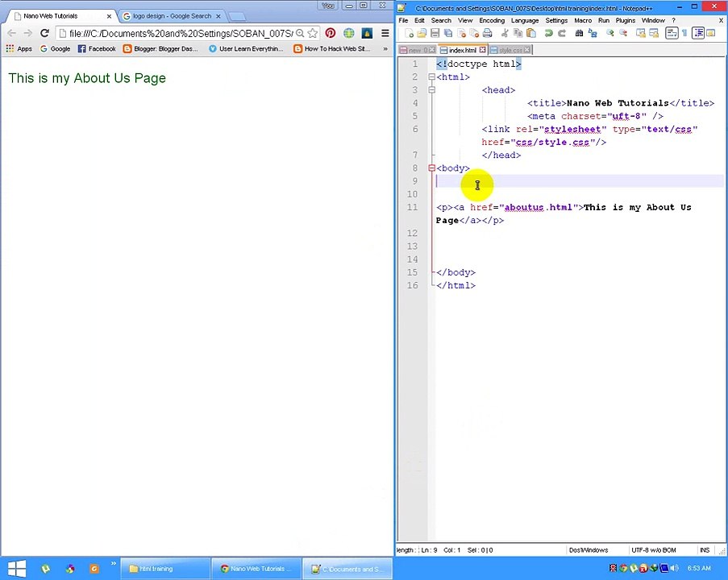Collapse the html fold marker on line 2
This screenshot has height=580, width=728.
point(432,77)
